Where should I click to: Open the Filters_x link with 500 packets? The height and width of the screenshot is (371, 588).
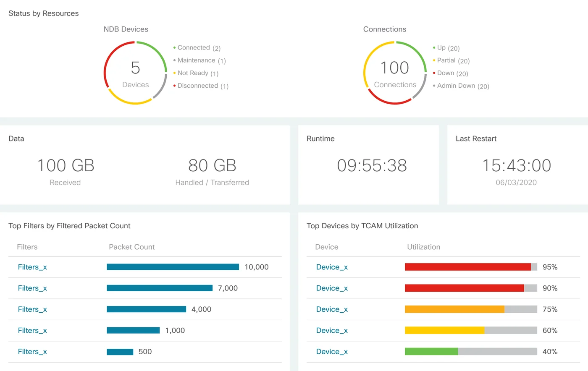[x=32, y=352]
